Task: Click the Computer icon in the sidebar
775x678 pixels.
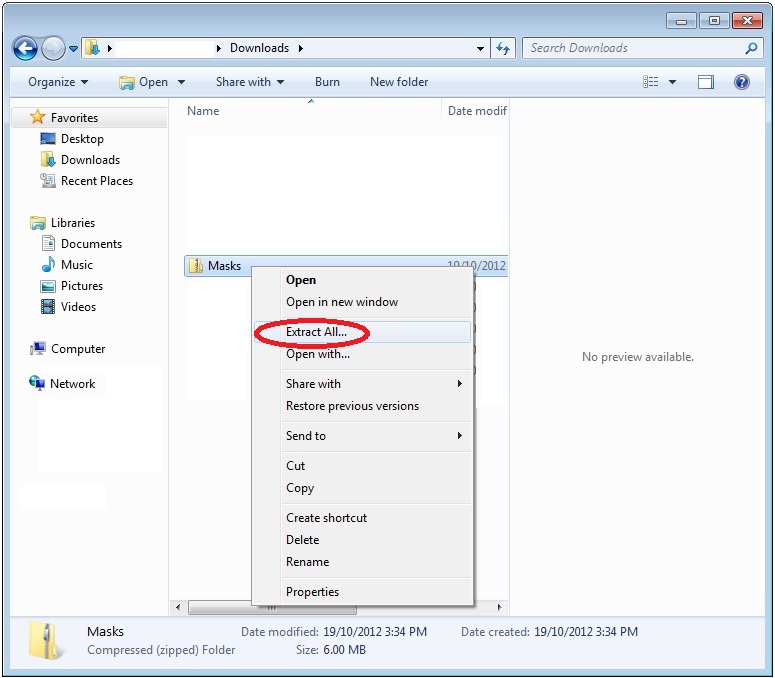Action: 38,349
